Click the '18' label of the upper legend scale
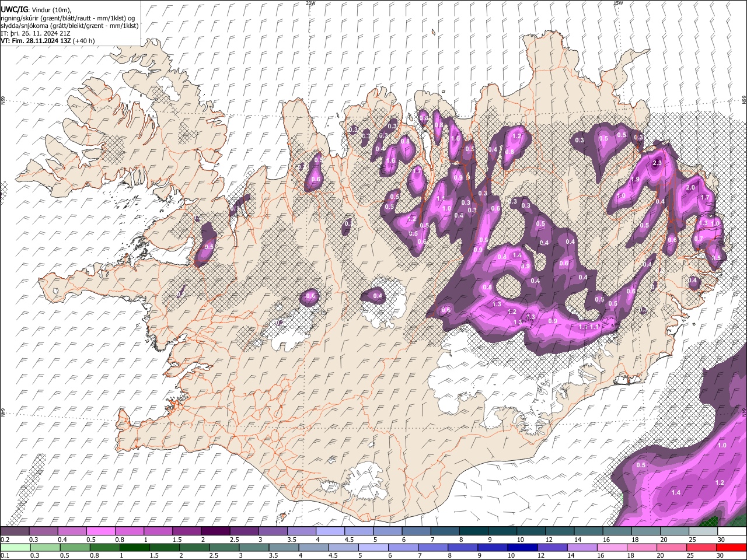This screenshot has width=747, height=560. click(635, 540)
